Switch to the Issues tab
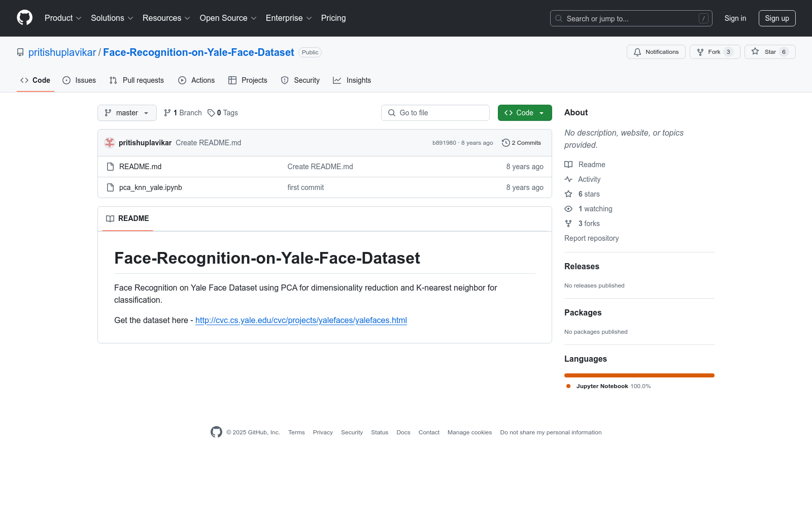The width and height of the screenshot is (812, 508). [x=79, y=80]
